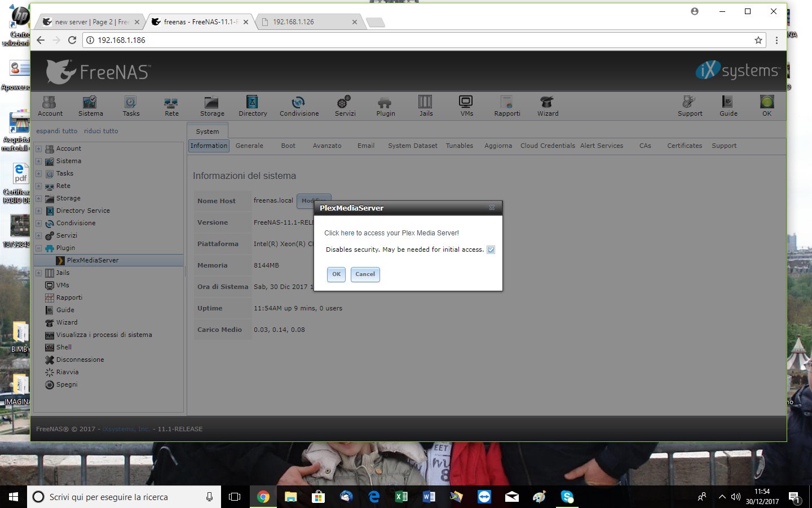Expand the Condivisione tree node
This screenshot has width=812, height=508.
(x=38, y=224)
